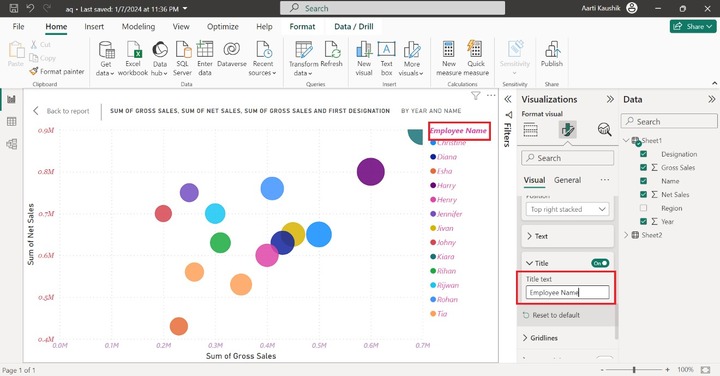Viewport: 720px width, 376px height.
Task: Switch to Report view in sidebar
Action: pyautogui.click(x=11, y=99)
